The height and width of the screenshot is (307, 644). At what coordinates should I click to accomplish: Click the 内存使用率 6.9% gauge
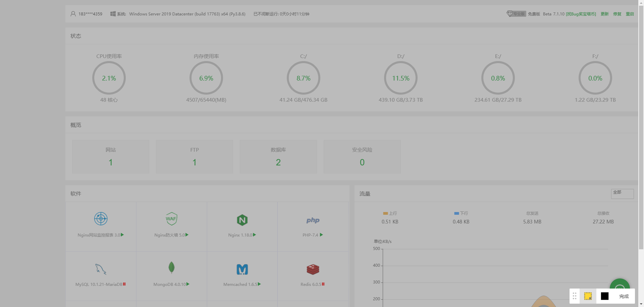[x=206, y=78]
